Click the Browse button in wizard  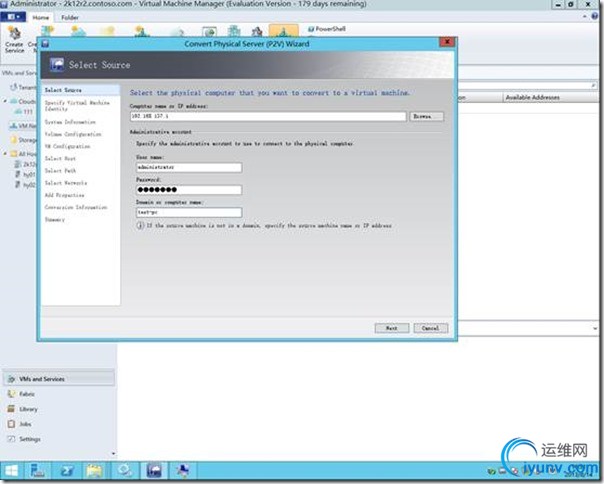(x=426, y=116)
